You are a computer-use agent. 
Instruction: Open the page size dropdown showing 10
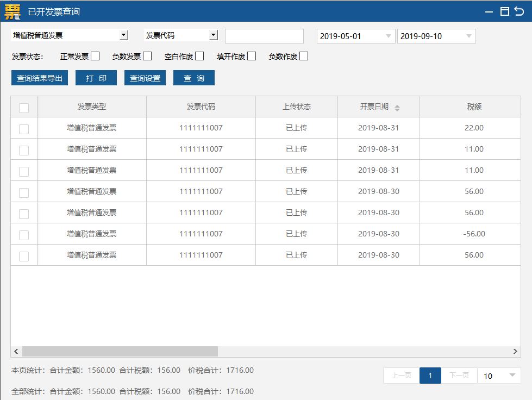pyautogui.click(x=511, y=376)
